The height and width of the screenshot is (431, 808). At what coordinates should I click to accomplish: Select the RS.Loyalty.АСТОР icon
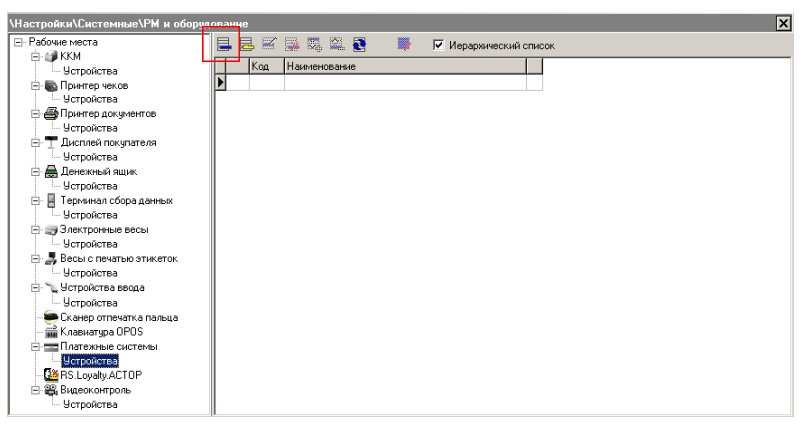[51, 375]
